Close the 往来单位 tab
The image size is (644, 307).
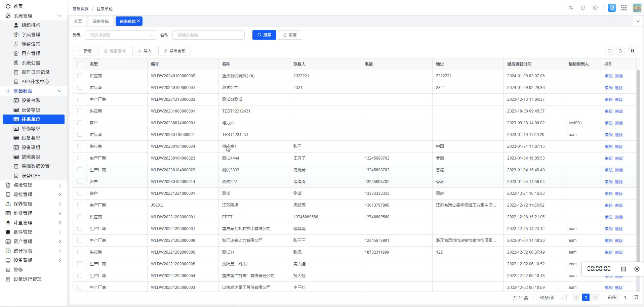[x=138, y=21]
